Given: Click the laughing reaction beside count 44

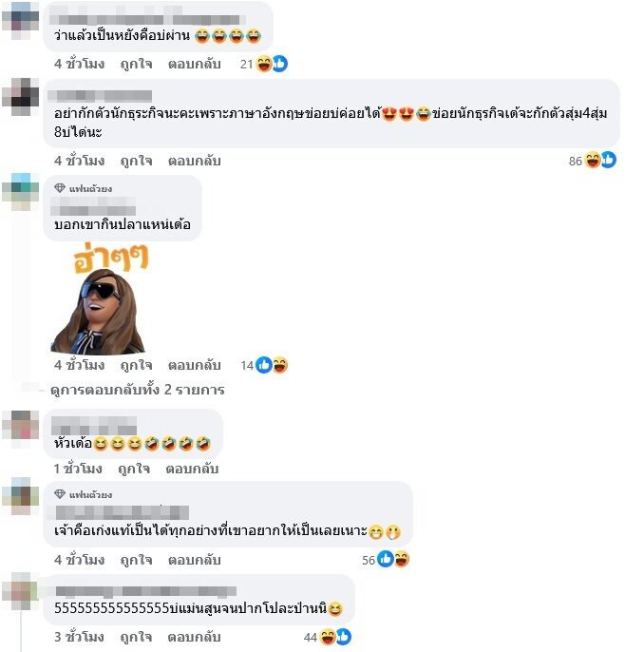Looking at the screenshot, I should [328, 637].
